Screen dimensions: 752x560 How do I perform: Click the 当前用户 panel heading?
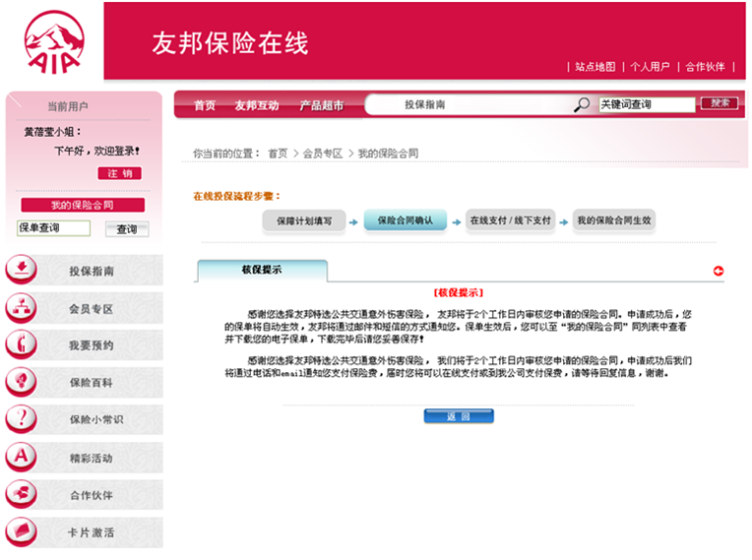68,106
